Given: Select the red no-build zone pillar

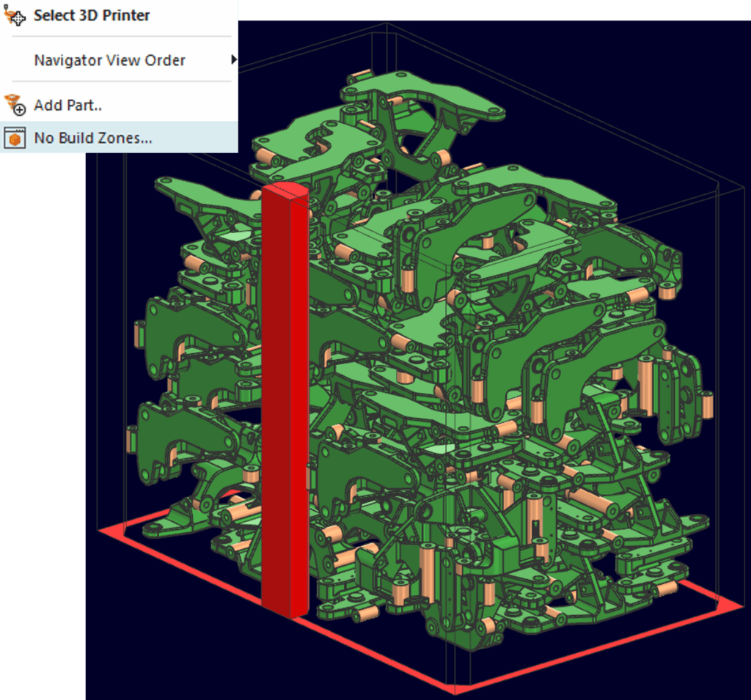Looking at the screenshot, I should click(282, 403).
